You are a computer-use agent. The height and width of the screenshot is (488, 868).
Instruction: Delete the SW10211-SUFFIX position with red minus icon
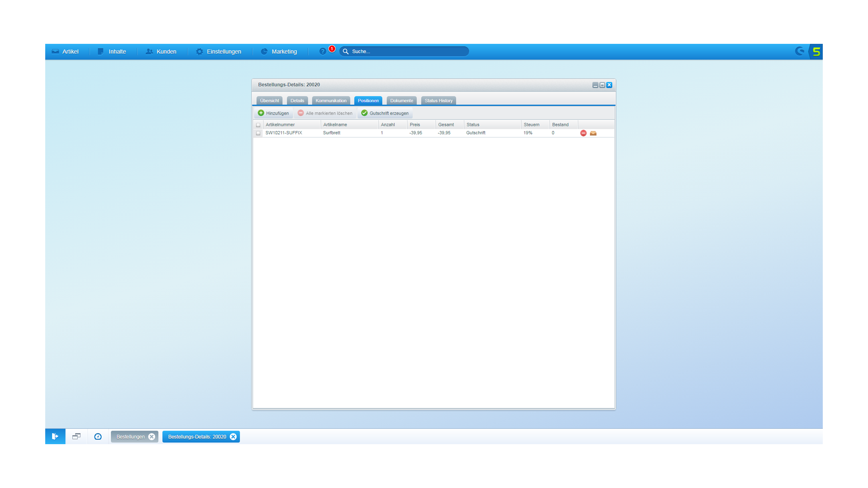tap(583, 133)
